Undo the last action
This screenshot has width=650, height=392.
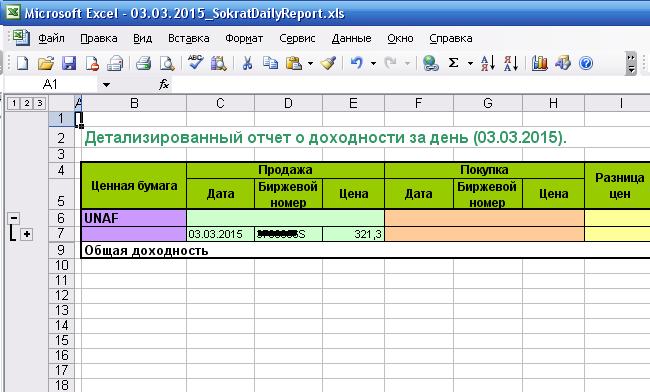point(357,63)
